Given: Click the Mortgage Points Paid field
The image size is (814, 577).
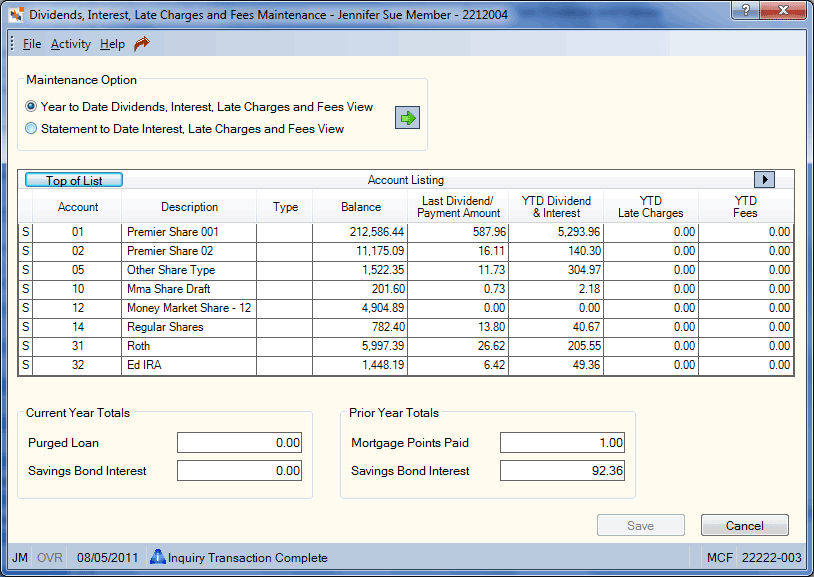Looking at the screenshot, I should coord(562,443).
